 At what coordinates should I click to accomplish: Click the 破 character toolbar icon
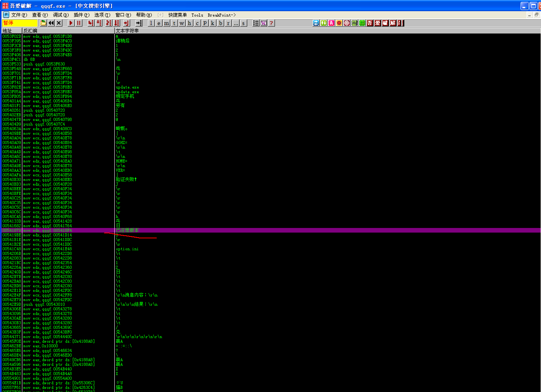pos(385,23)
